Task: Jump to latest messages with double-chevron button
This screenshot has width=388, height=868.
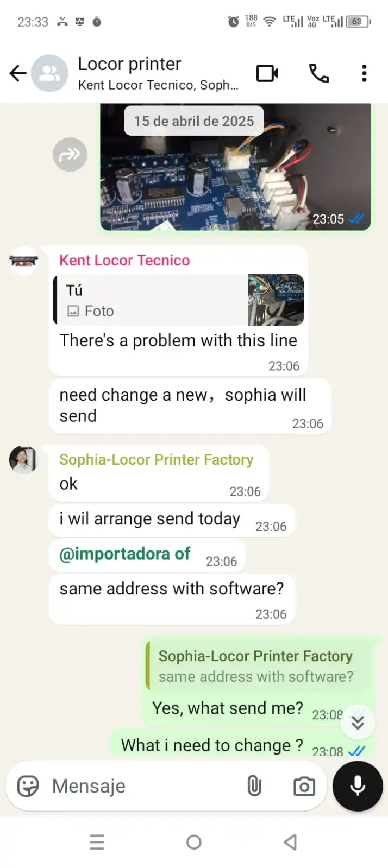Action: click(x=358, y=723)
